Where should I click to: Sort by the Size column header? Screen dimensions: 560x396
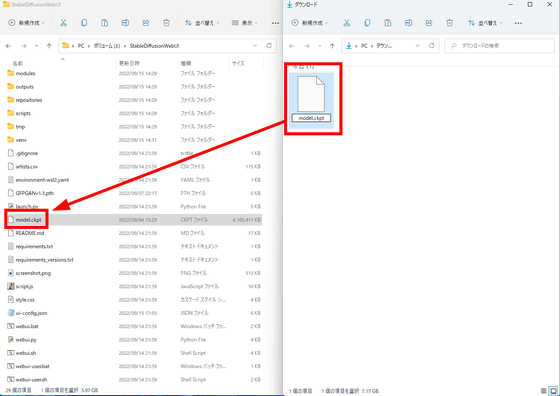(x=238, y=63)
